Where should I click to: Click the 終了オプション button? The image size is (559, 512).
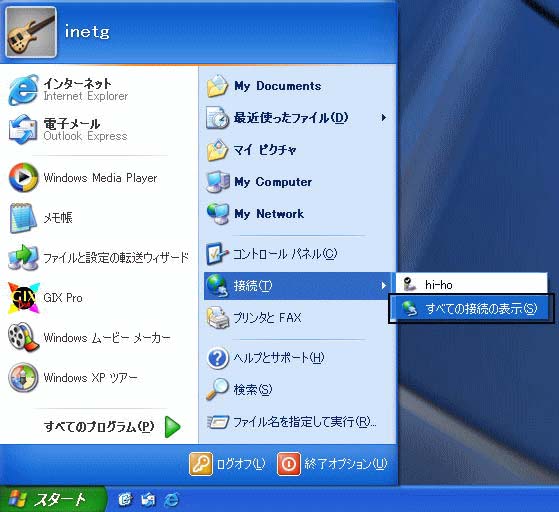coord(332,464)
